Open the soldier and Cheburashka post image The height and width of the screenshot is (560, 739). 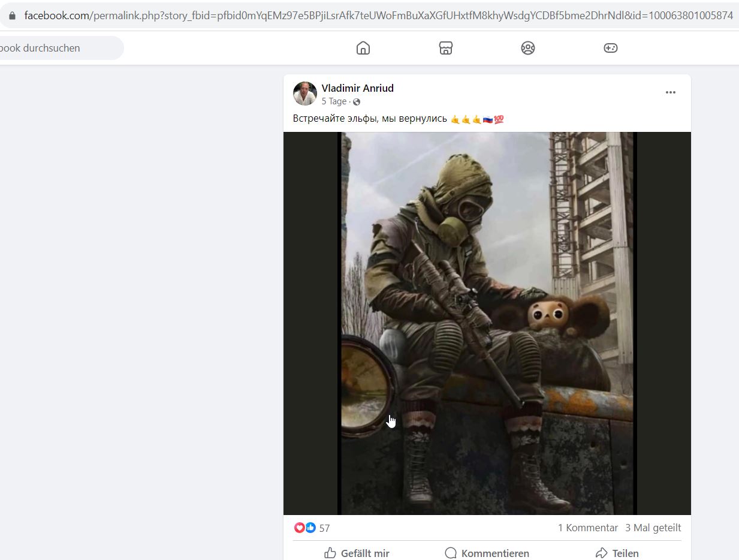point(487,323)
